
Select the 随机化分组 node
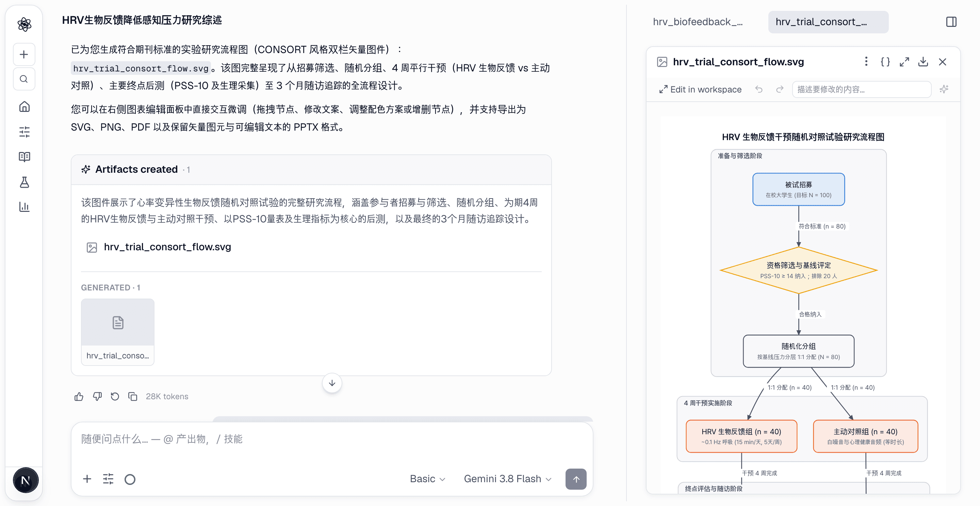pos(799,351)
